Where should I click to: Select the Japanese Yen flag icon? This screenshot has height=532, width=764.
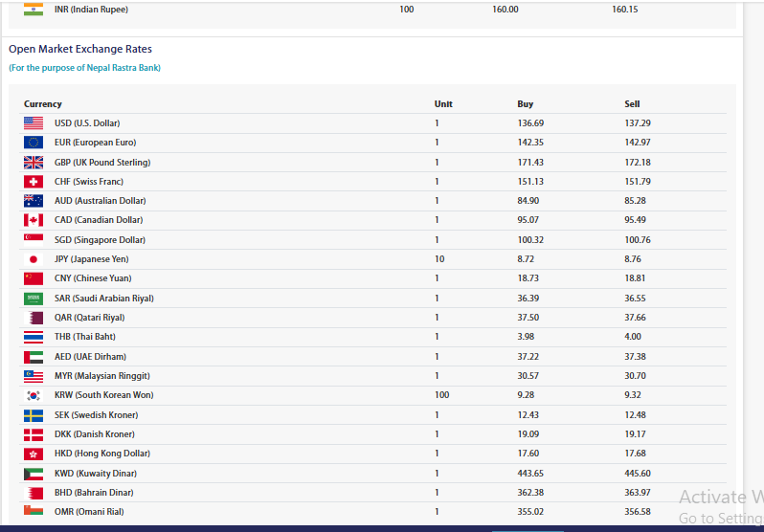[34, 259]
